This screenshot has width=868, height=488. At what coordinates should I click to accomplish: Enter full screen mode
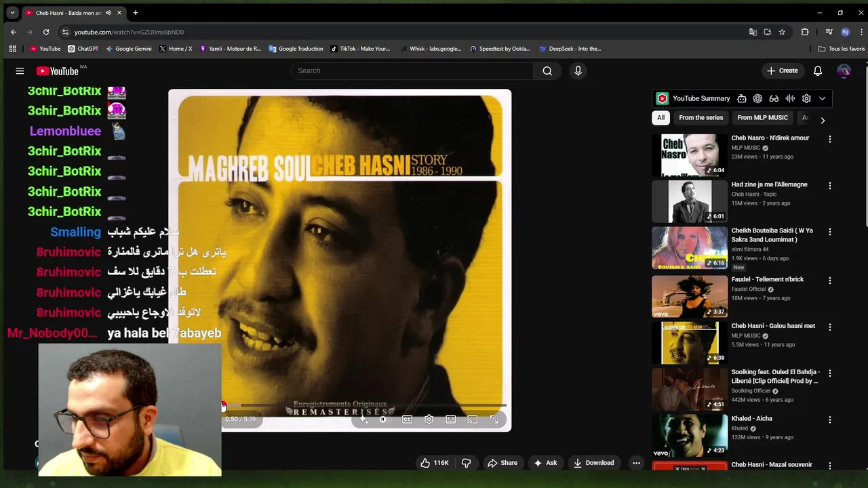pyautogui.click(x=494, y=420)
